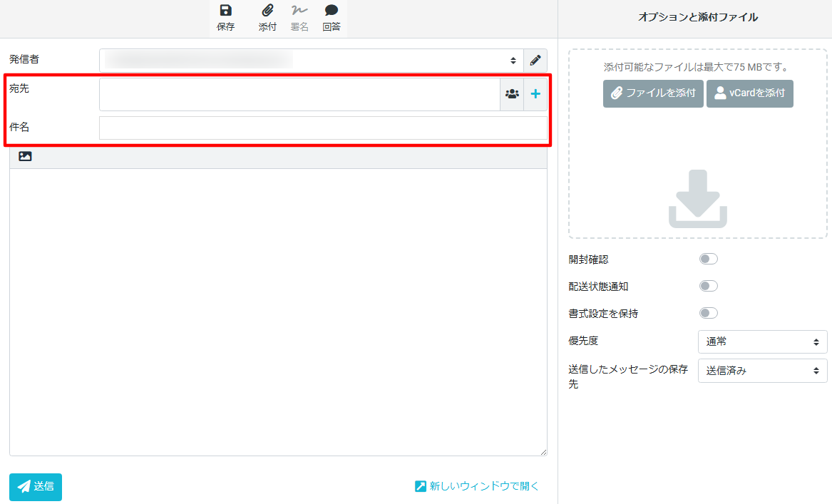This screenshot has width=832, height=504.
Task: Click inside the message body text area
Action: (278, 312)
